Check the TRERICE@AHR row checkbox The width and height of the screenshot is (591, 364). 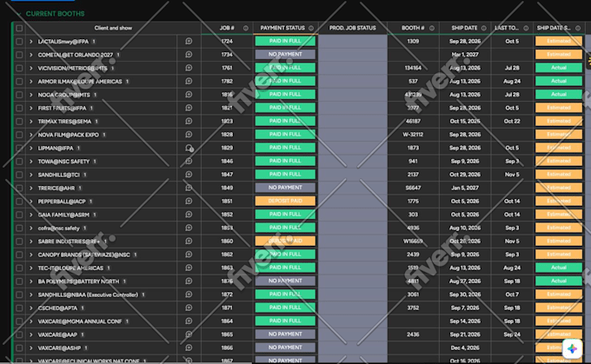coord(19,188)
